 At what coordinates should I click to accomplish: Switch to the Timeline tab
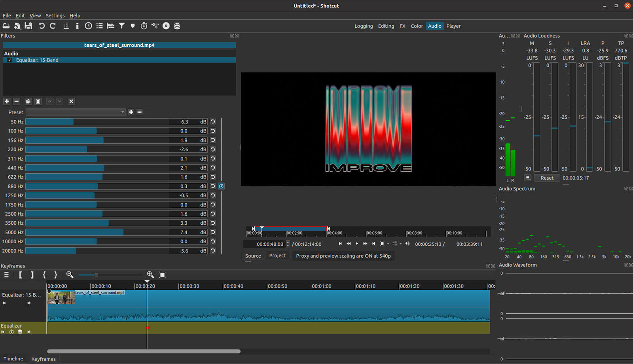[x=13, y=358]
